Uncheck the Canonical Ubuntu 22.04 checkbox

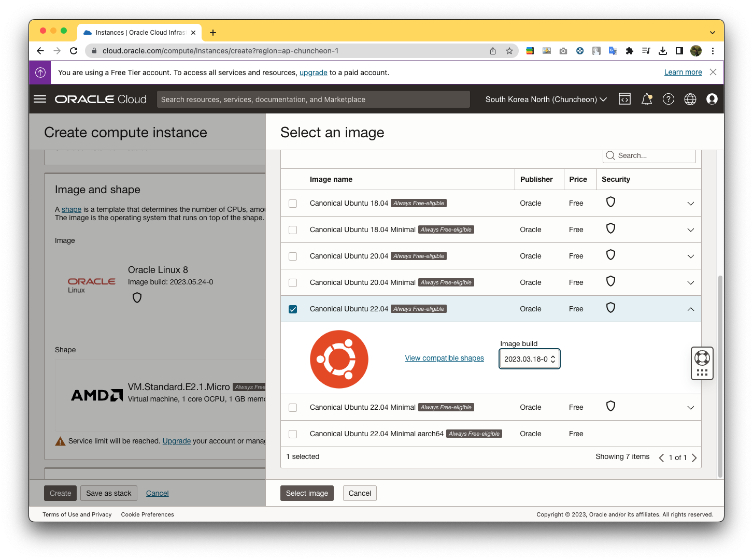(x=293, y=309)
